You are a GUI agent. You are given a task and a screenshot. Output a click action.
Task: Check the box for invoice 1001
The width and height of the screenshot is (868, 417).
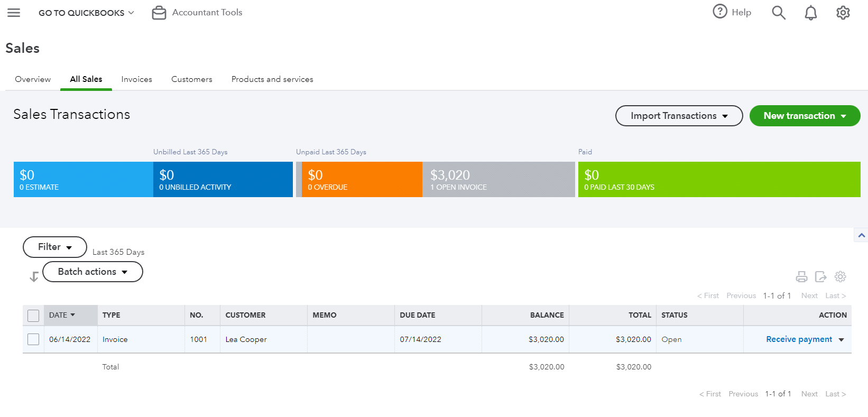click(x=33, y=339)
